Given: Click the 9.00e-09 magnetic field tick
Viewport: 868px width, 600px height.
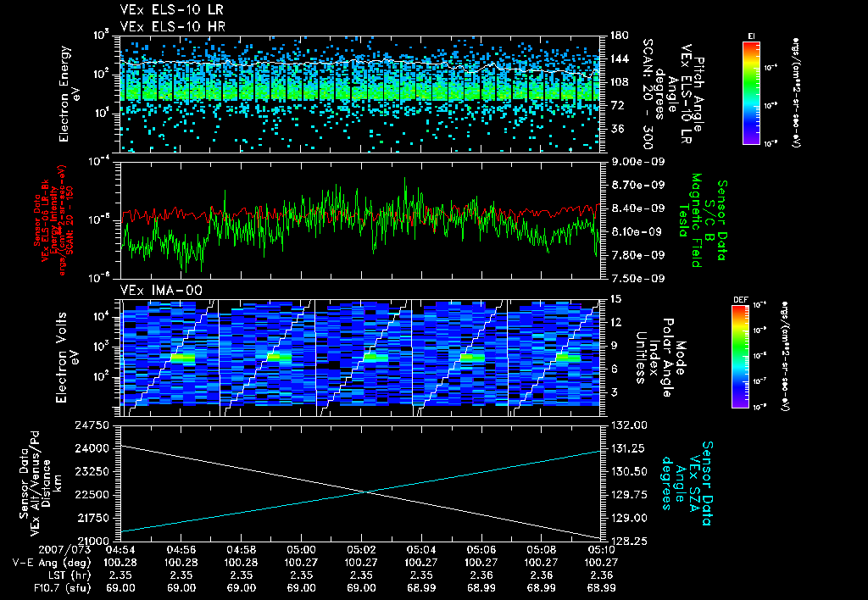Looking at the screenshot, I should [637, 162].
